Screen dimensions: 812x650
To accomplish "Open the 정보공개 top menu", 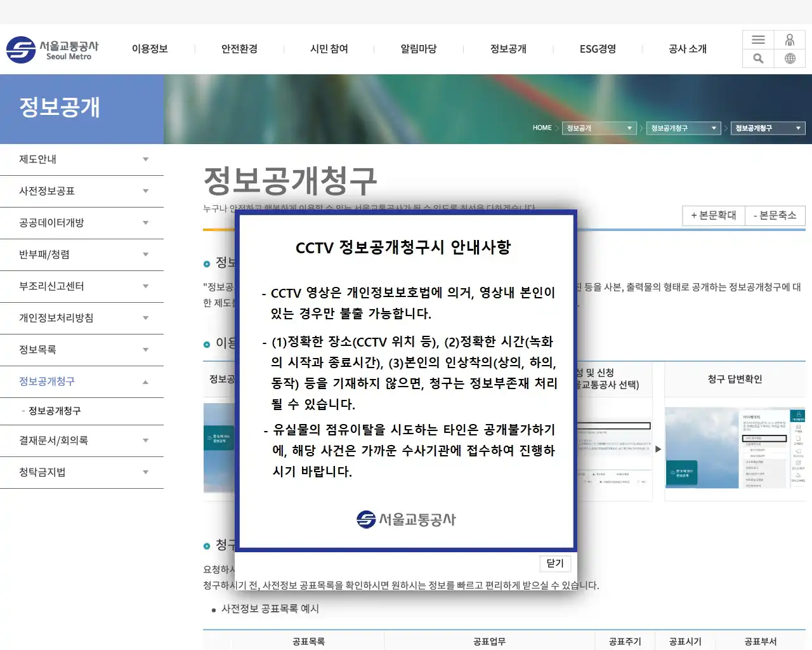I will (508, 49).
